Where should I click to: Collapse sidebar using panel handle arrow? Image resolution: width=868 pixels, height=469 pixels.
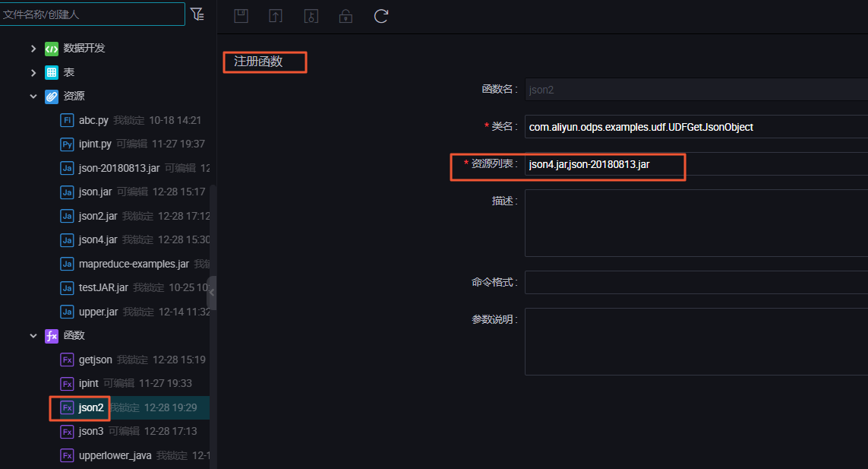click(x=211, y=292)
